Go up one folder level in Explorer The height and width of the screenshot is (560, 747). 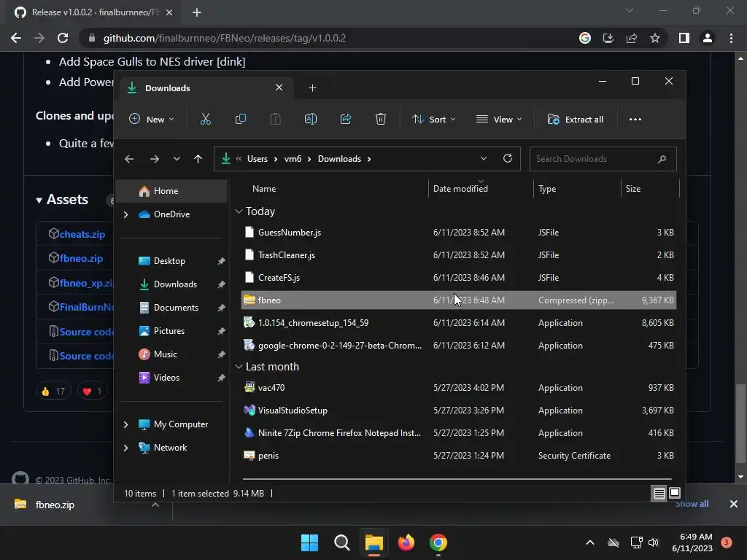click(198, 159)
